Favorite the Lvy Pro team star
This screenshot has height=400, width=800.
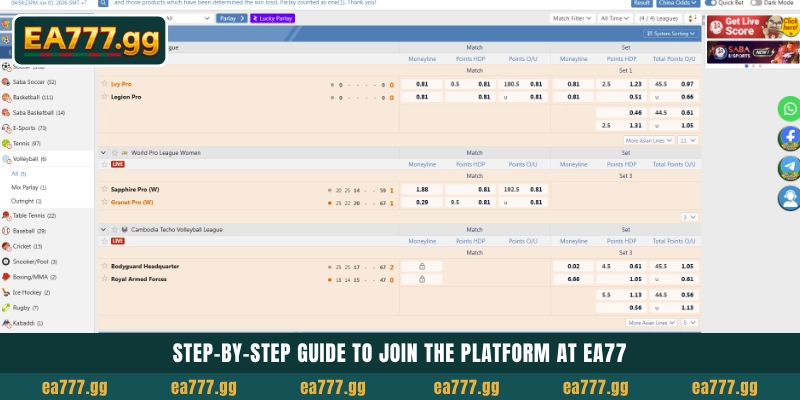[105, 84]
